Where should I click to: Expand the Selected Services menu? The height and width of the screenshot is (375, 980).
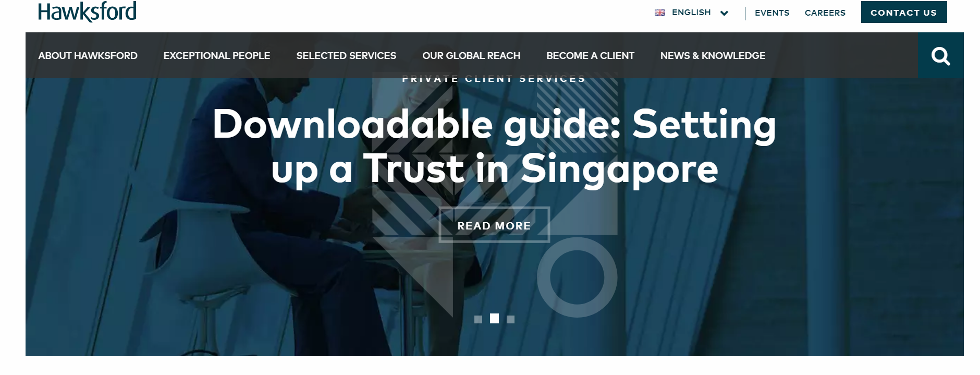tap(346, 56)
